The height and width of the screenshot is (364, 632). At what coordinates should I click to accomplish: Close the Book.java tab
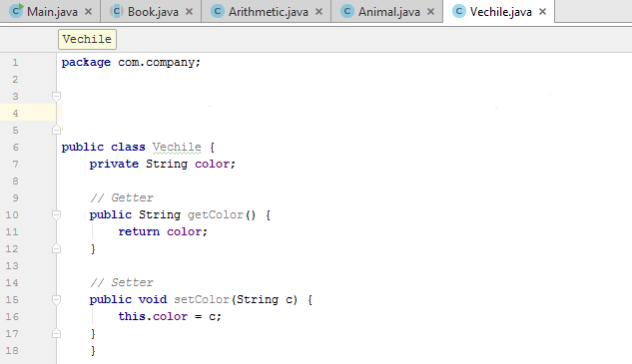coord(189,12)
